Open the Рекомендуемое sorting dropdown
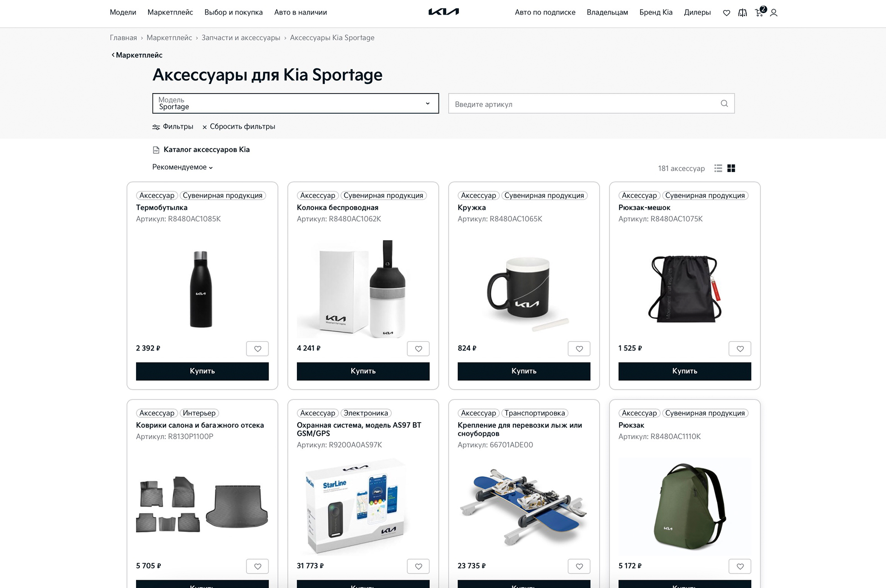This screenshot has width=886, height=588. (182, 167)
